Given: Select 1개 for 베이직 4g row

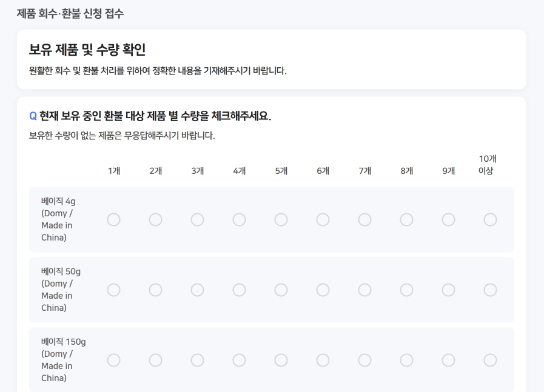Looking at the screenshot, I should (113, 220).
